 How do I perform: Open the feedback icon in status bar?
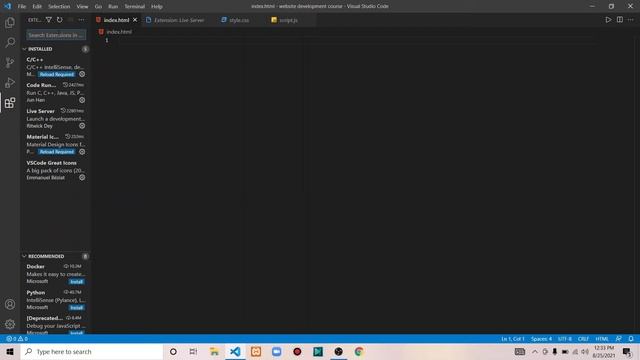tap(619, 339)
